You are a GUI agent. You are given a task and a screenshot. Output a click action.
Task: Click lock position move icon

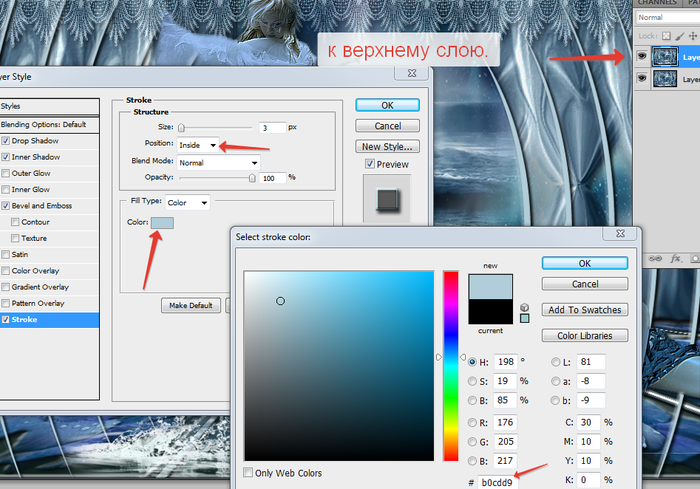pyautogui.click(x=693, y=36)
